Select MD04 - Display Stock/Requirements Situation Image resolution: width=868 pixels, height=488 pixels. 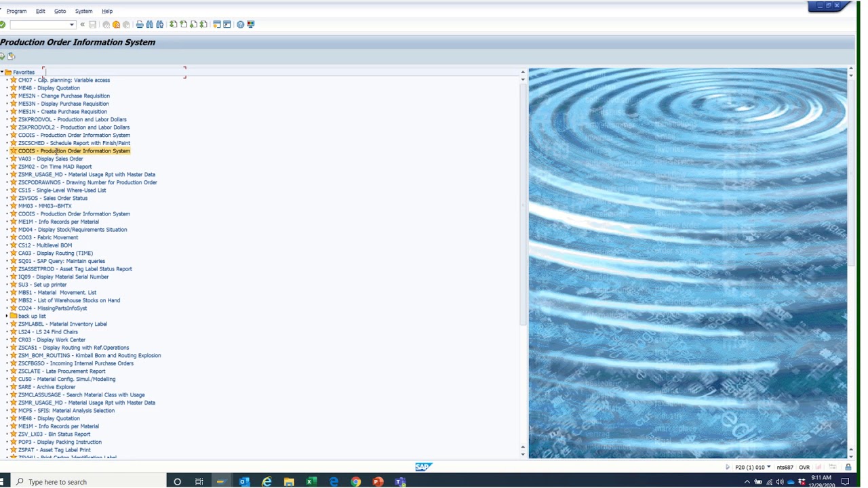pyautogui.click(x=73, y=229)
